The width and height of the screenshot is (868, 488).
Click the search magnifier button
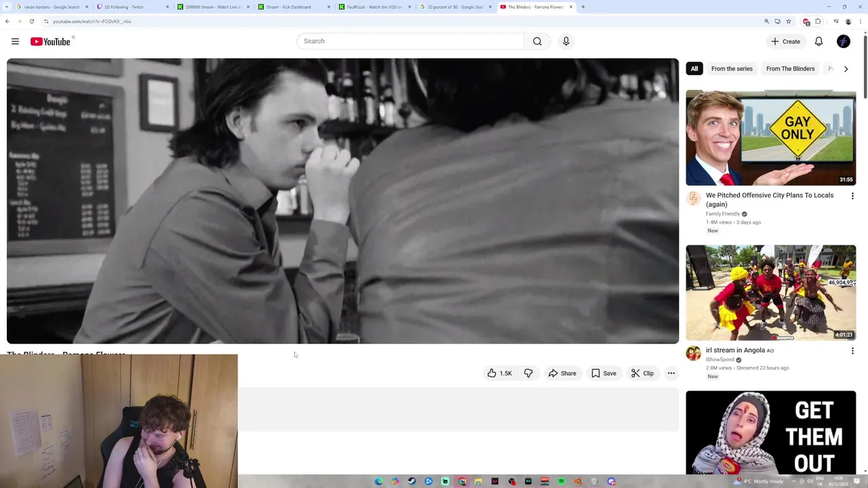click(x=537, y=41)
